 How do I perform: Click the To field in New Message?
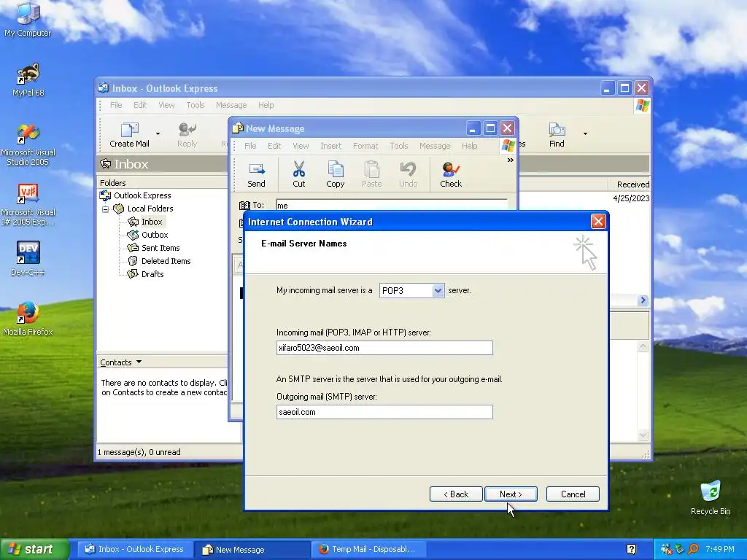(x=392, y=205)
